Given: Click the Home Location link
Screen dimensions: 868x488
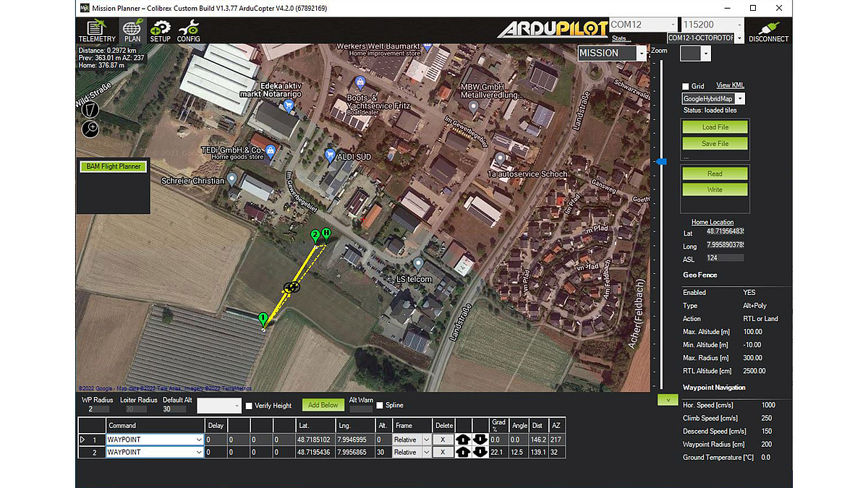Looking at the screenshot, I should point(712,222).
